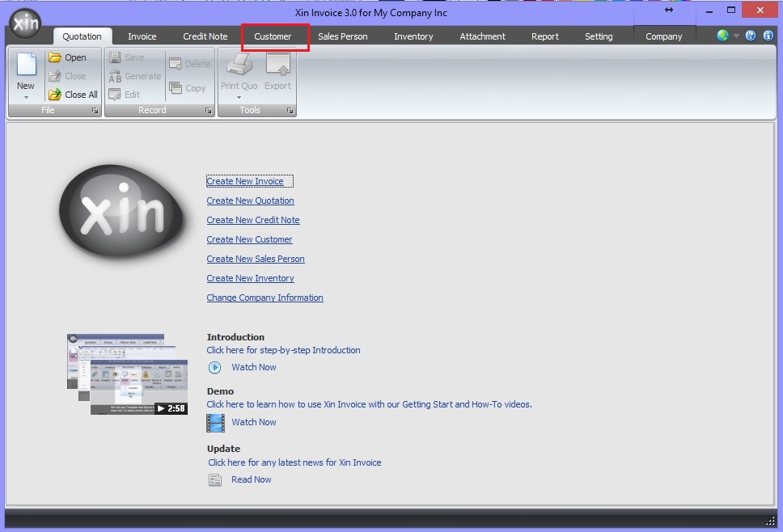The width and height of the screenshot is (783, 532).
Task: Click Create New Credit Note link
Action: (x=253, y=220)
